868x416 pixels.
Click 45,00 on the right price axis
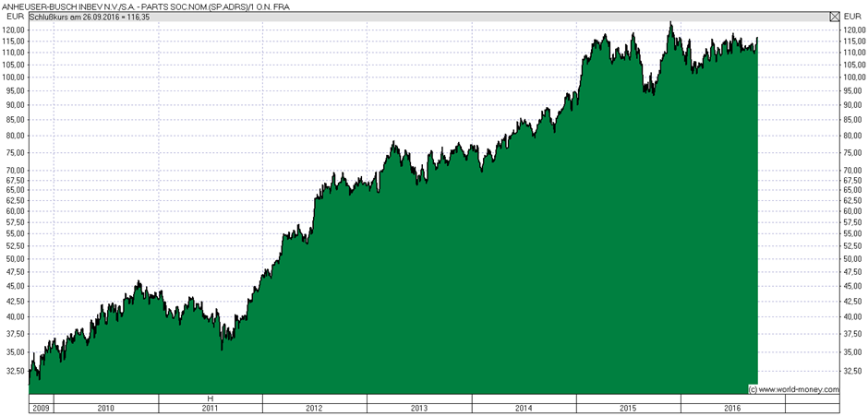(852, 286)
